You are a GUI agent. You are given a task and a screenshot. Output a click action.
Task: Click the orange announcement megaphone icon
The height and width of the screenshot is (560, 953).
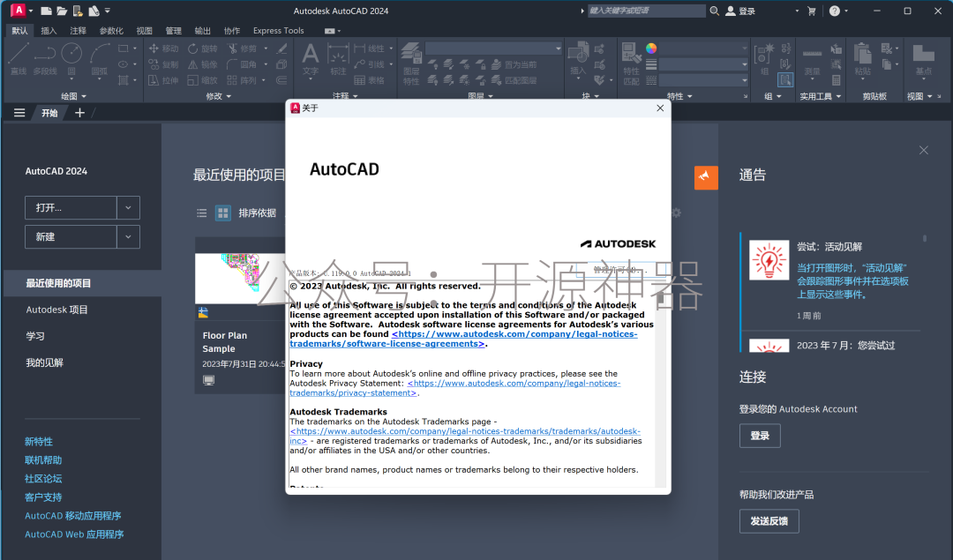click(x=706, y=177)
